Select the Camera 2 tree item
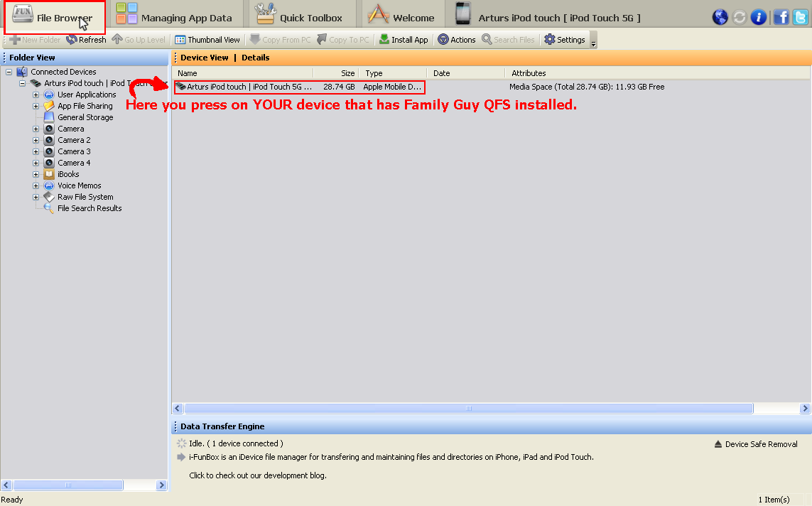The image size is (812, 506). tap(74, 140)
